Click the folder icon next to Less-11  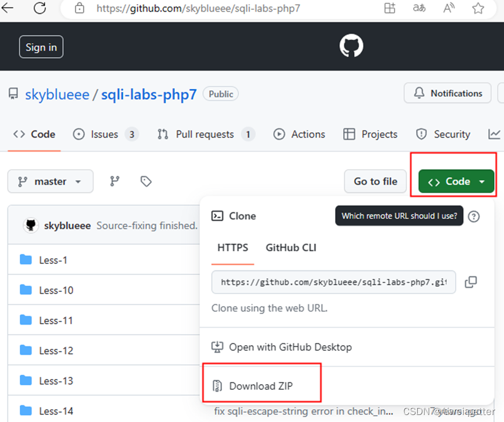pos(26,320)
